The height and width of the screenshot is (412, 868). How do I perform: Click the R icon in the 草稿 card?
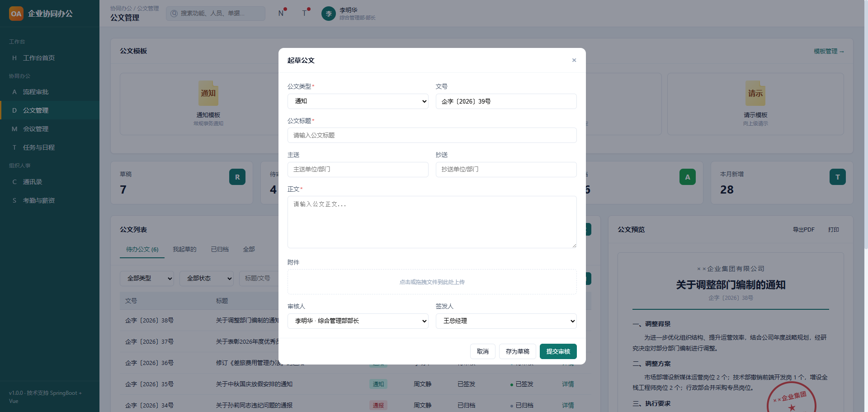(237, 177)
